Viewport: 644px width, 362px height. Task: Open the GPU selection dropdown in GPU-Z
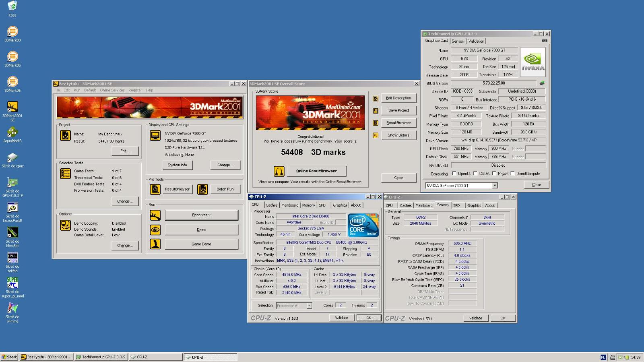[x=495, y=186]
